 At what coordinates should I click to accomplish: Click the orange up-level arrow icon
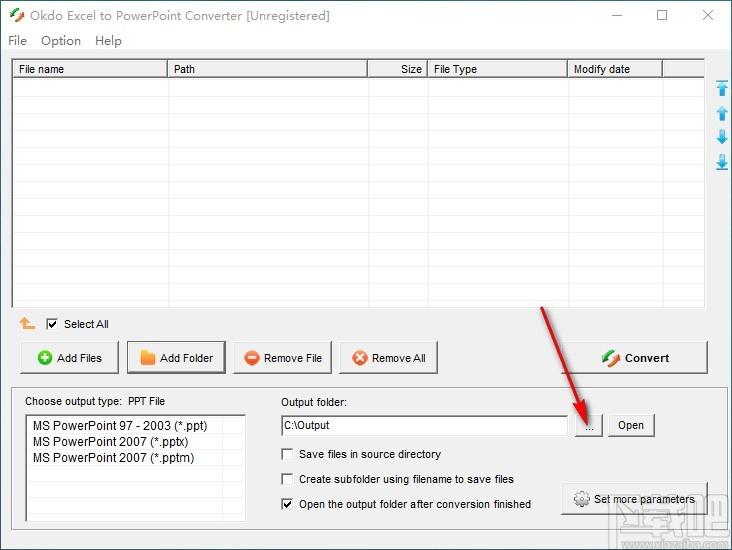click(27, 323)
